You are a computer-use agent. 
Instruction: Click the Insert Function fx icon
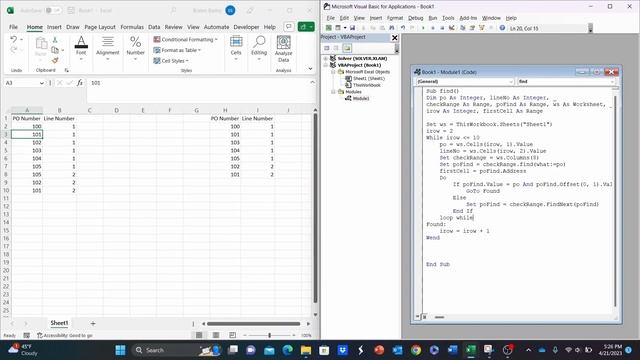click(x=80, y=83)
